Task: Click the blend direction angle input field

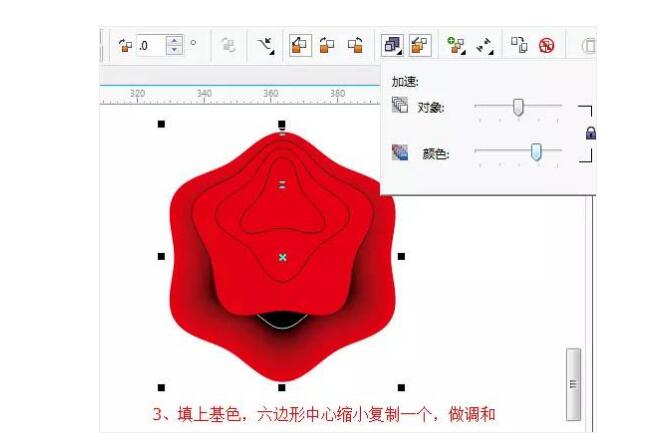Action: (151, 45)
